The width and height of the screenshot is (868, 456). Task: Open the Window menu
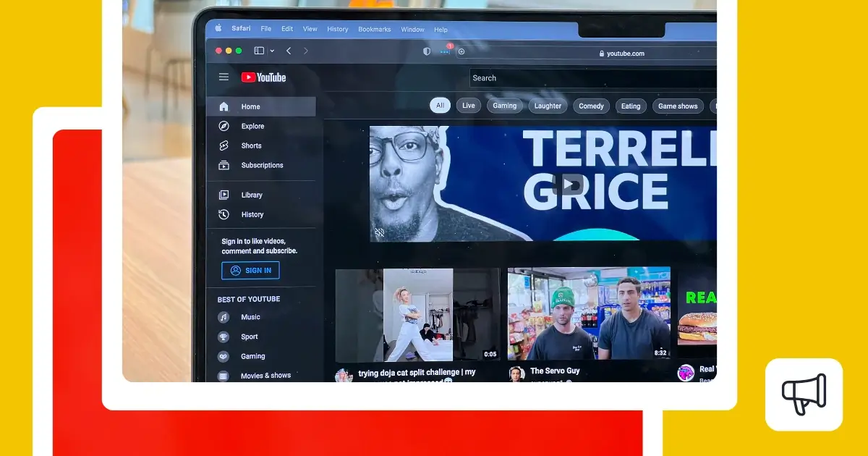412,30
